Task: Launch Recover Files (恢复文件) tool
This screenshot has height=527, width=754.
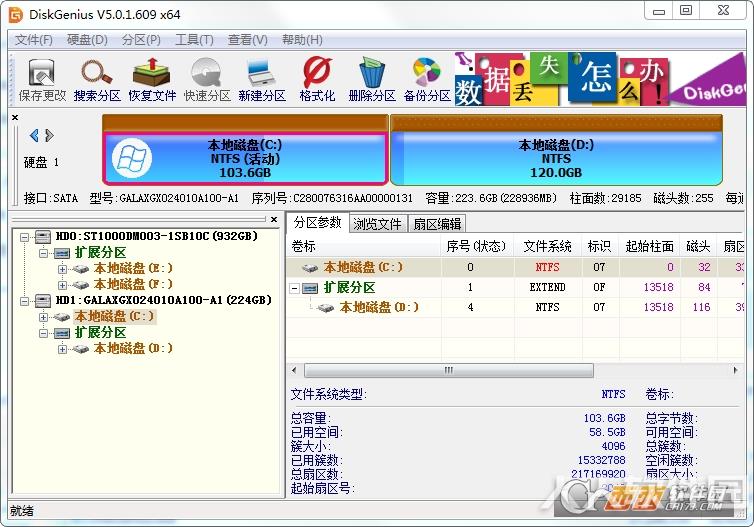Action: click(152, 80)
